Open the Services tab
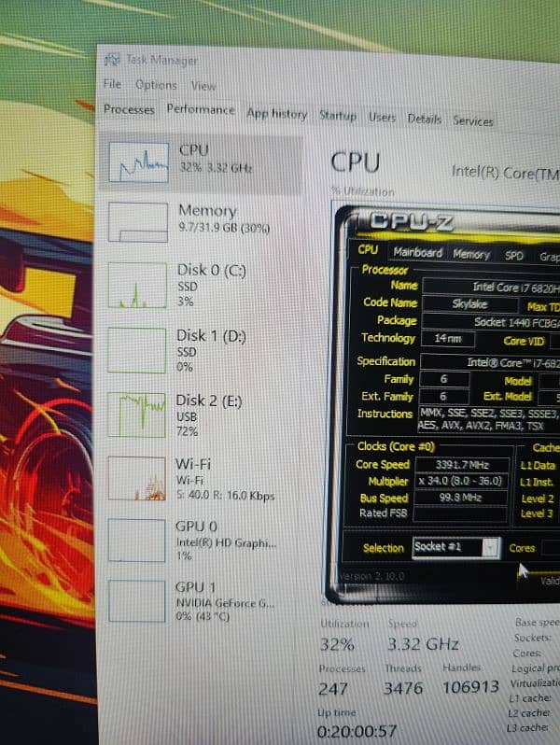This screenshot has width=560, height=745. coord(473,120)
